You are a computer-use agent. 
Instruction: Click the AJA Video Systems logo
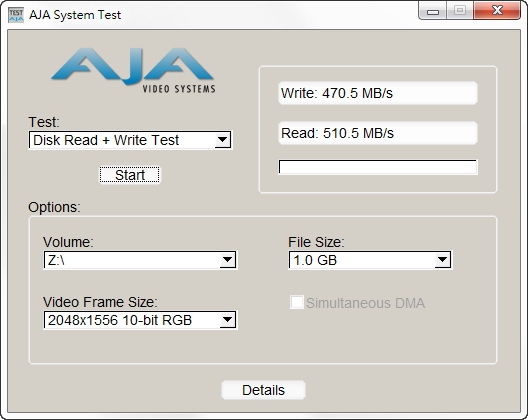tap(133, 70)
